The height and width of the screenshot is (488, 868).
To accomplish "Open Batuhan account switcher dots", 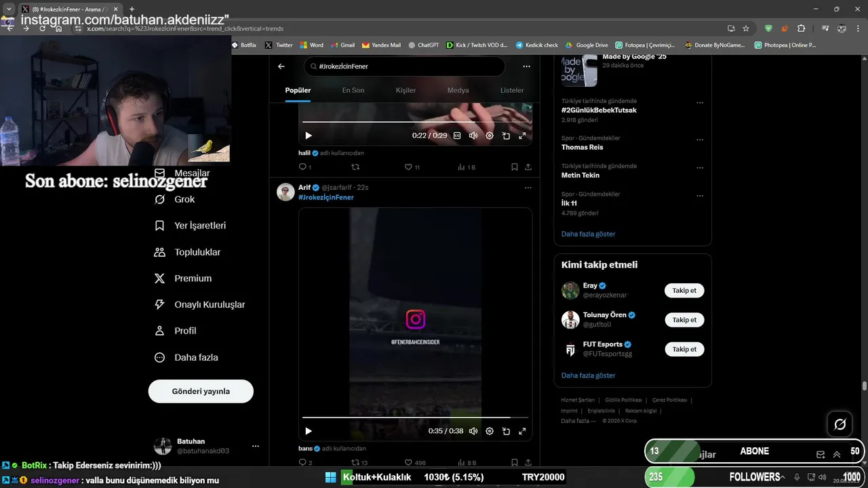I will pos(256,446).
